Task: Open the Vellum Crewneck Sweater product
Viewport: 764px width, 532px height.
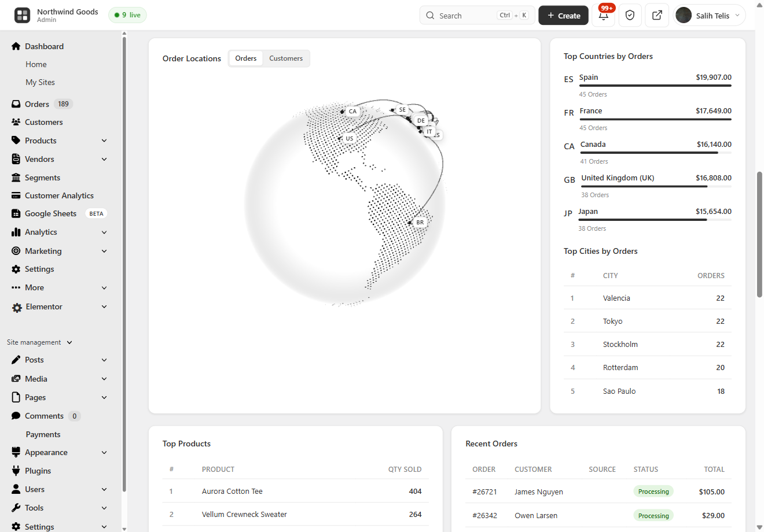Action: [244, 514]
